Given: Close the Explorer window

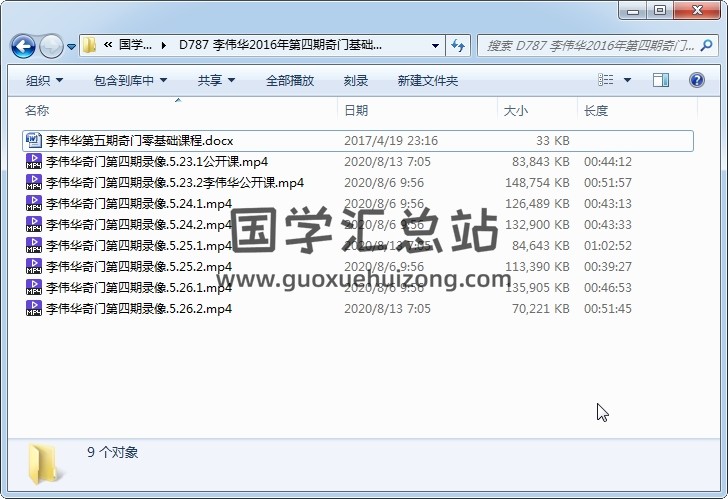Looking at the screenshot, I should (697, 11).
